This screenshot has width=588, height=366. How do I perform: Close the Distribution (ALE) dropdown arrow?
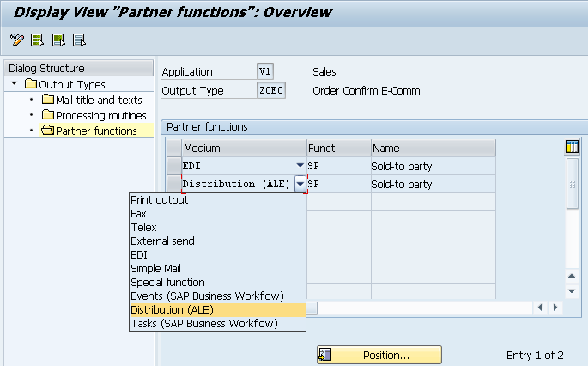[x=300, y=184]
